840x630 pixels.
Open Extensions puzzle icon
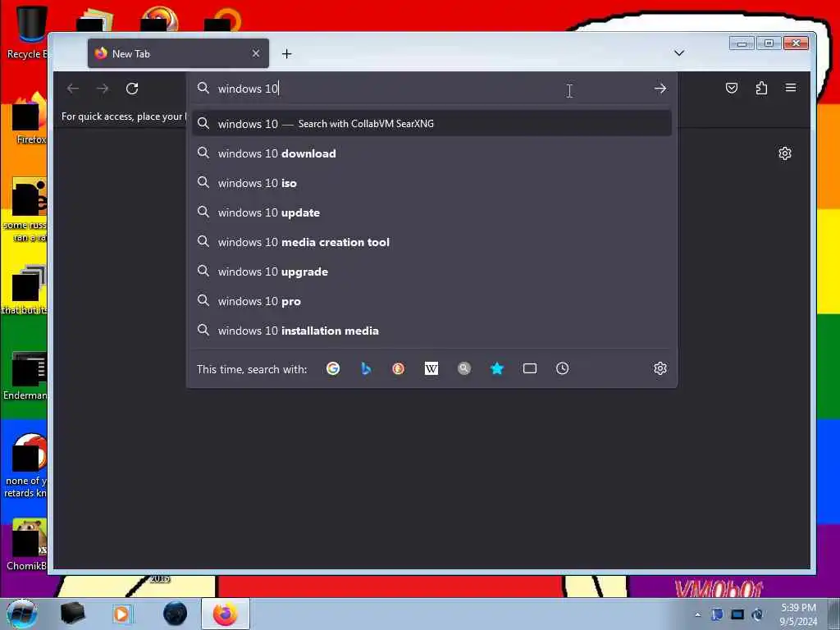click(761, 88)
